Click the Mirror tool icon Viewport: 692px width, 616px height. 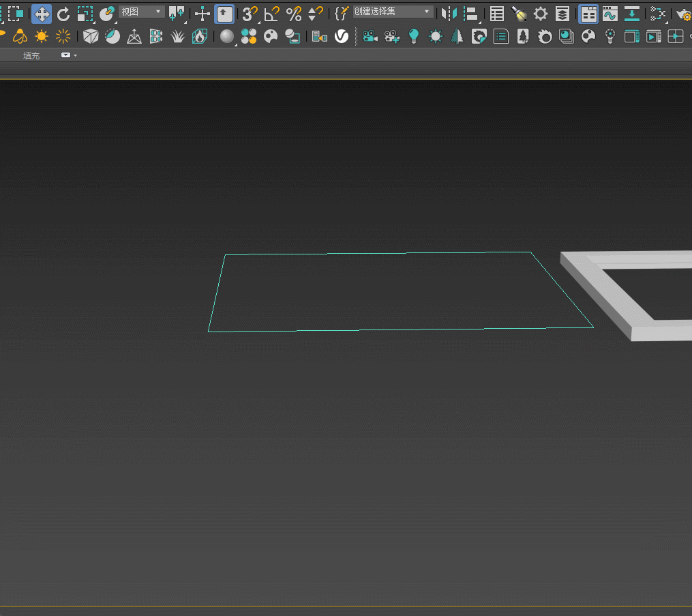(x=449, y=14)
